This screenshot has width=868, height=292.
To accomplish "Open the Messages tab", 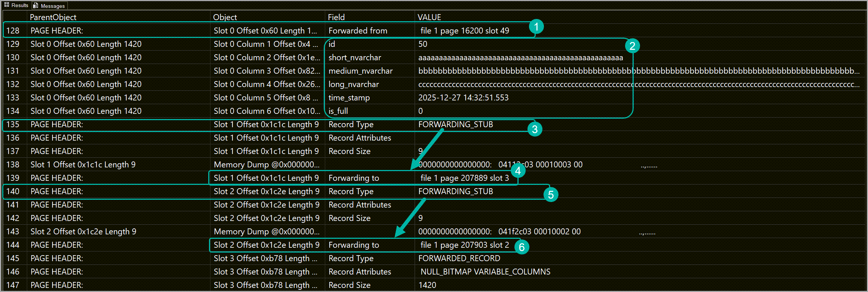I will [x=49, y=6].
